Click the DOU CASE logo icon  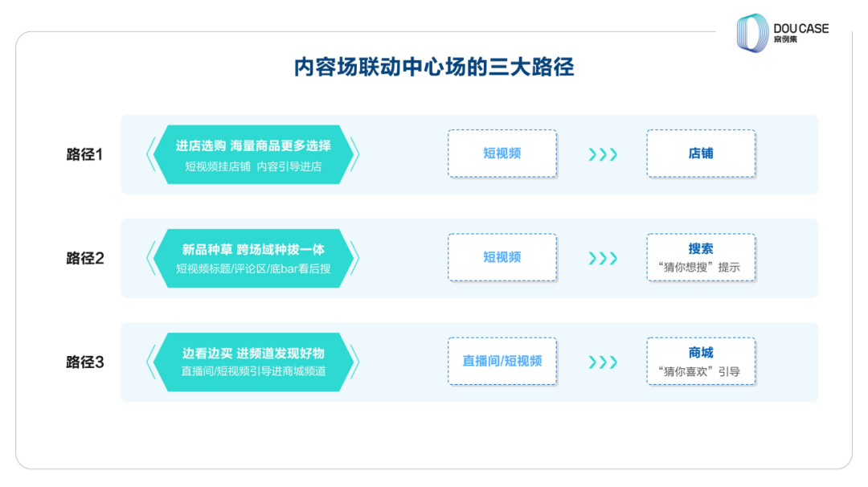[x=753, y=33]
